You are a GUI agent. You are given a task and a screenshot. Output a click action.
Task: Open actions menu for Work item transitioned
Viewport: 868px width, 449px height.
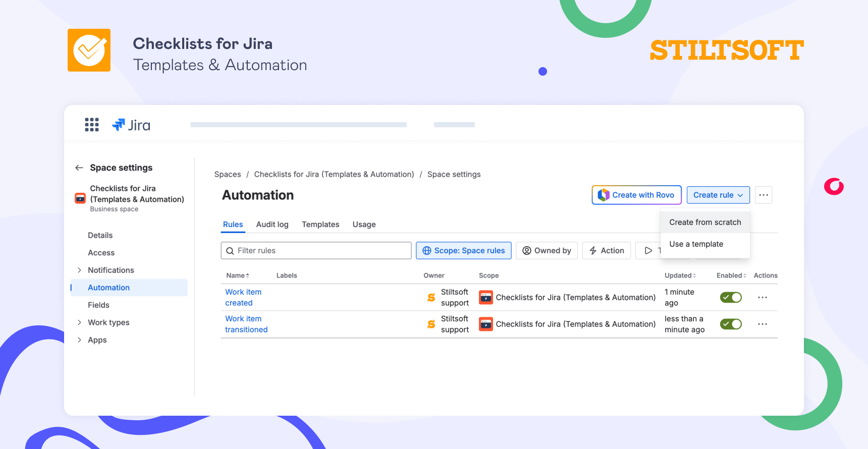click(x=763, y=324)
